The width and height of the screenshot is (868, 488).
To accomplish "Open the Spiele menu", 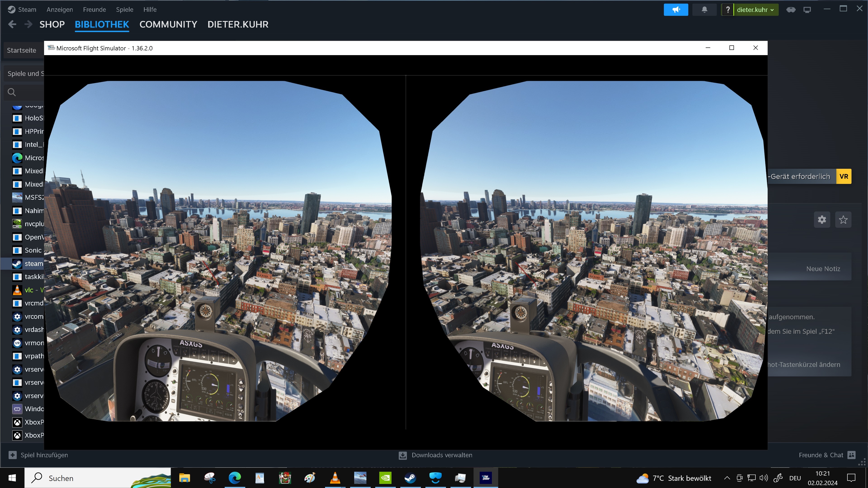I will tap(125, 9).
